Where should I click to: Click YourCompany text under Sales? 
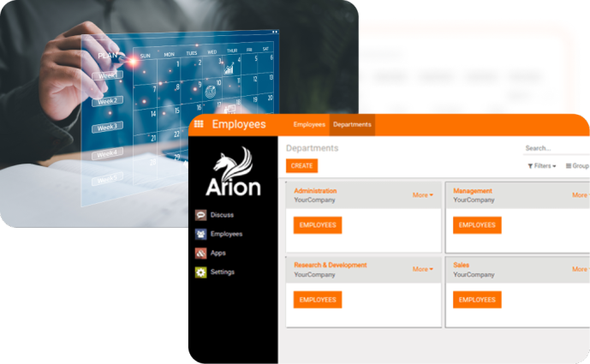[x=474, y=274]
